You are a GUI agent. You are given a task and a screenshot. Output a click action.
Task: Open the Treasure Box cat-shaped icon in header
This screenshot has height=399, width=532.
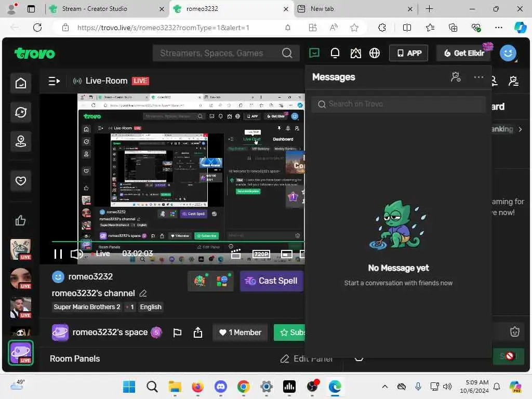coord(355,53)
